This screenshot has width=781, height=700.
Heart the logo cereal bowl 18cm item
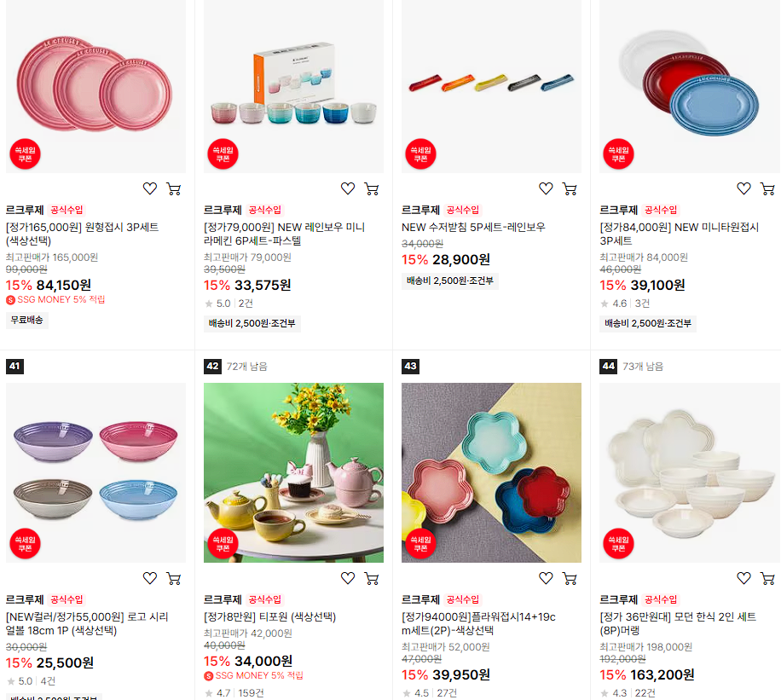150,578
